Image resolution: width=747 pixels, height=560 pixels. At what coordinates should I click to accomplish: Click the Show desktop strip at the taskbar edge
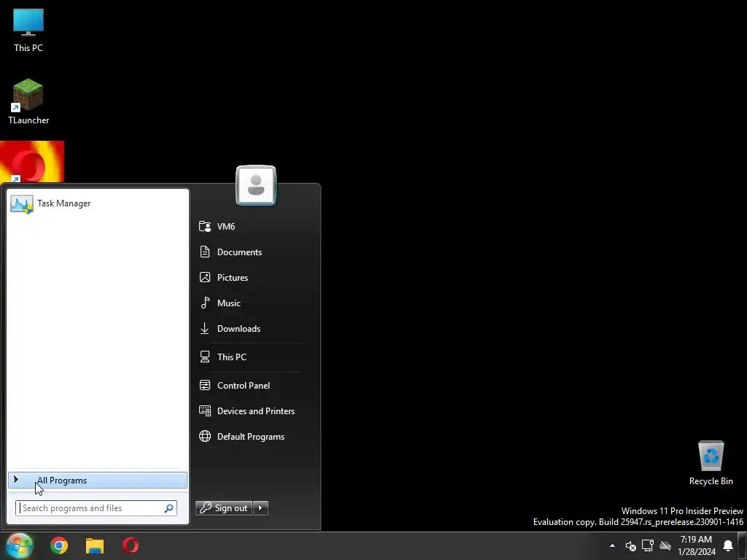[742, 545]
